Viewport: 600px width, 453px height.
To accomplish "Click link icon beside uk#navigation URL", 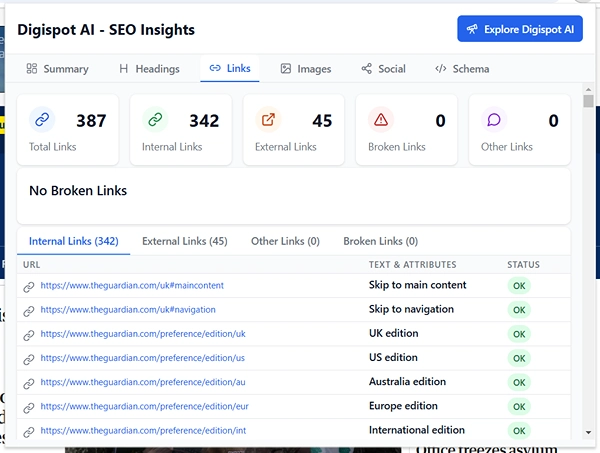I will (29, 311).
